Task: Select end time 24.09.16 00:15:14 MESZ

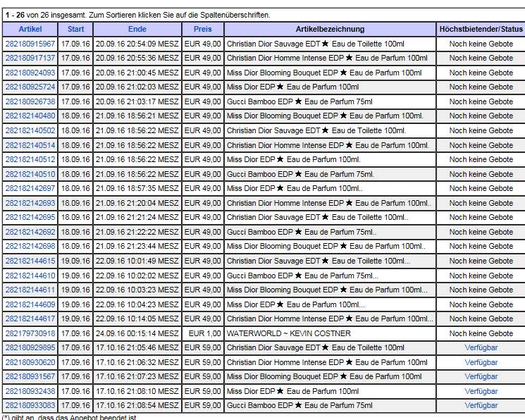Action: (137, 333)
